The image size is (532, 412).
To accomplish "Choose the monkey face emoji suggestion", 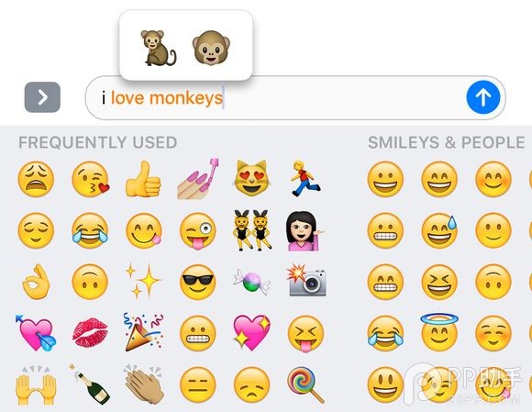I will pyautogui.click(x=211, y=48).
